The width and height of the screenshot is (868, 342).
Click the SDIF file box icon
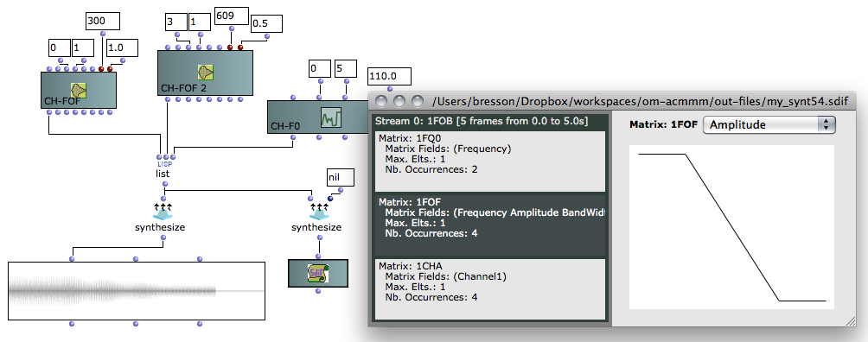point(318,274)
